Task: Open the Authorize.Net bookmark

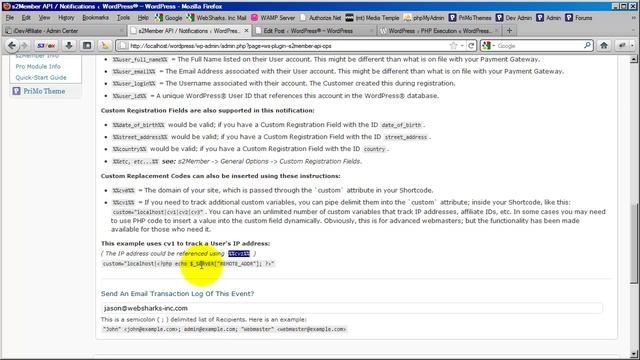Action: 320,18
